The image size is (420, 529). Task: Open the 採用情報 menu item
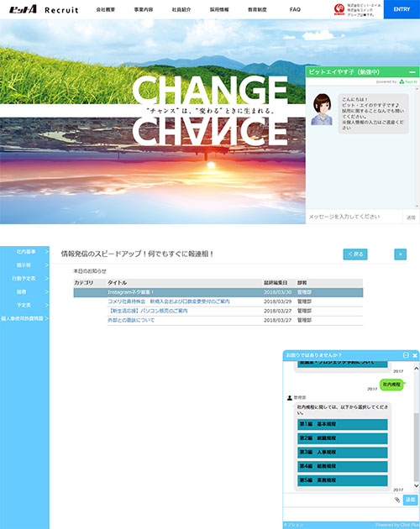click(x=219, y=9)
